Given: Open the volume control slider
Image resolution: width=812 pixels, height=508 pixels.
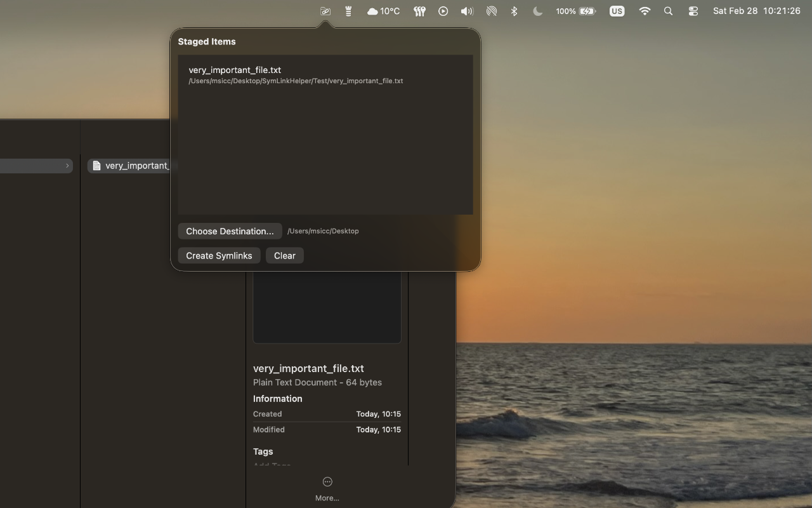Looking at the screenshot, I should click(467, 11).
